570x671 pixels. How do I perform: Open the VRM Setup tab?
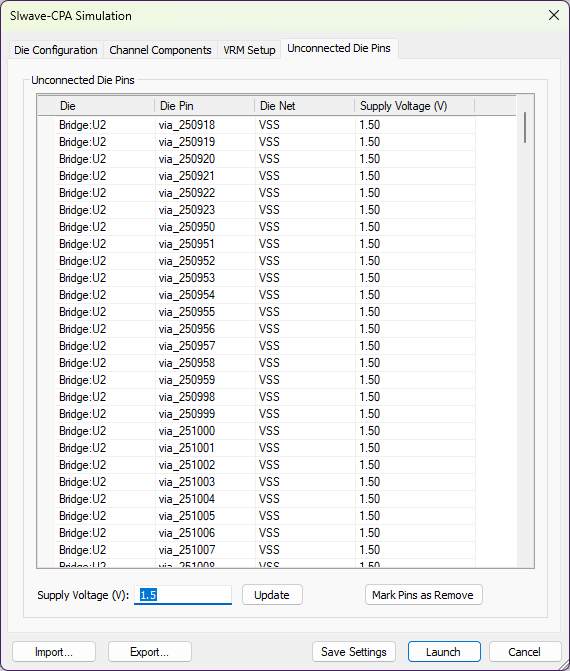coord(249,50)
